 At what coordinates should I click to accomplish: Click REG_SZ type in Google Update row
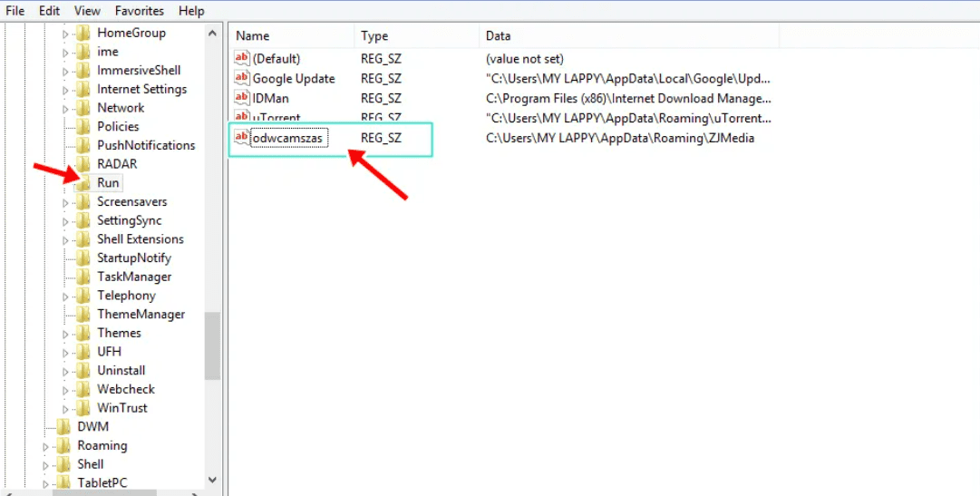382,78
